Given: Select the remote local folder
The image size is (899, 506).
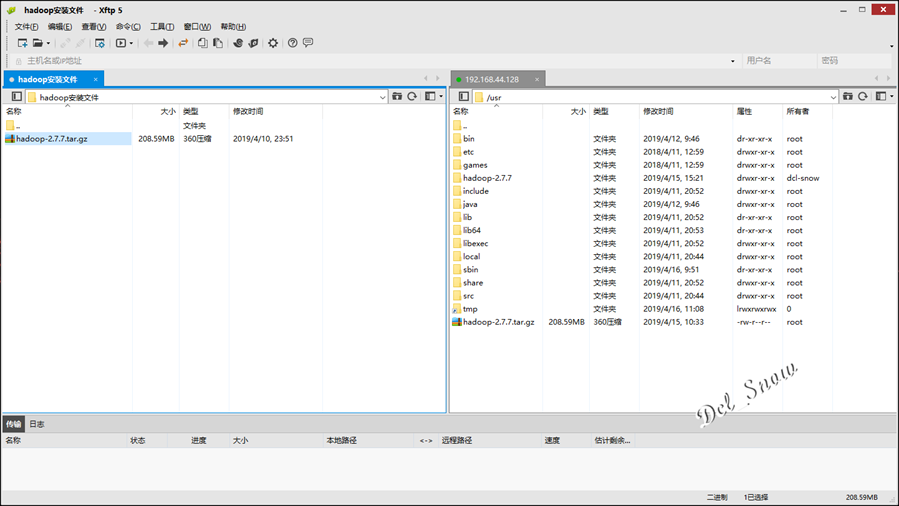Looking at the screenshot, I should click(471, 257).
